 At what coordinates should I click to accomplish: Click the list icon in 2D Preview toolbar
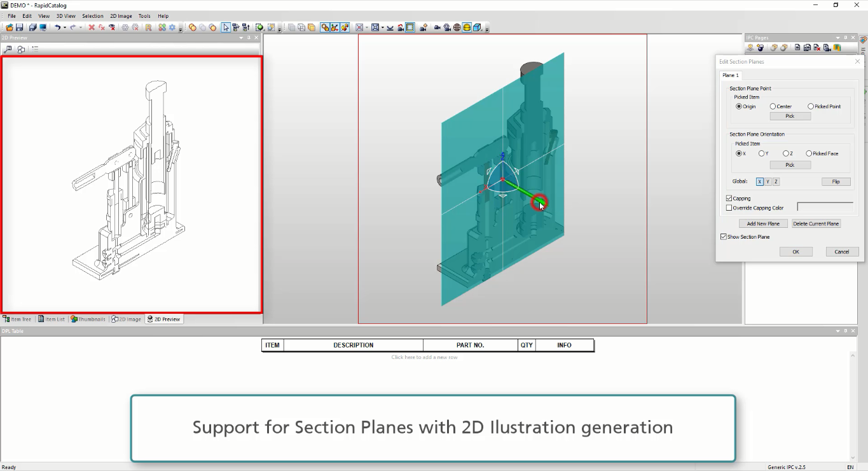[x=35, y=49]
